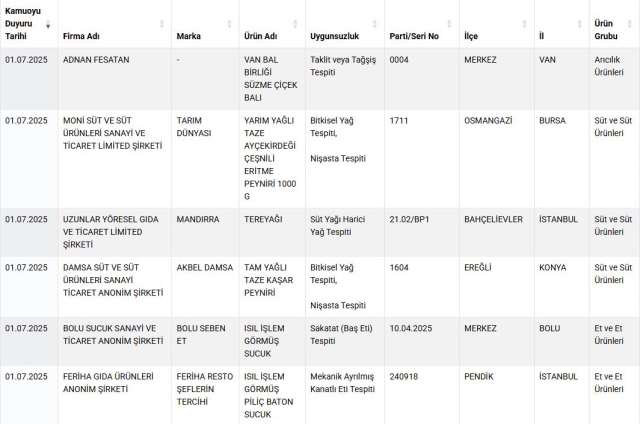This screenshot has height=424, width=640.
Task: Select the OSMANGAZİ district cell
Action: coord(493,121)
